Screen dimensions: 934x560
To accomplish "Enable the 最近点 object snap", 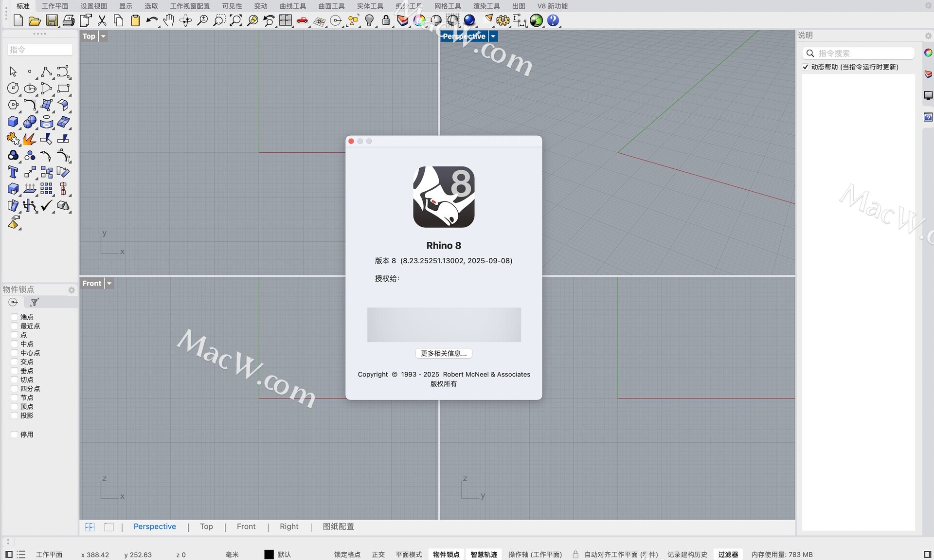I will (15, 326).
